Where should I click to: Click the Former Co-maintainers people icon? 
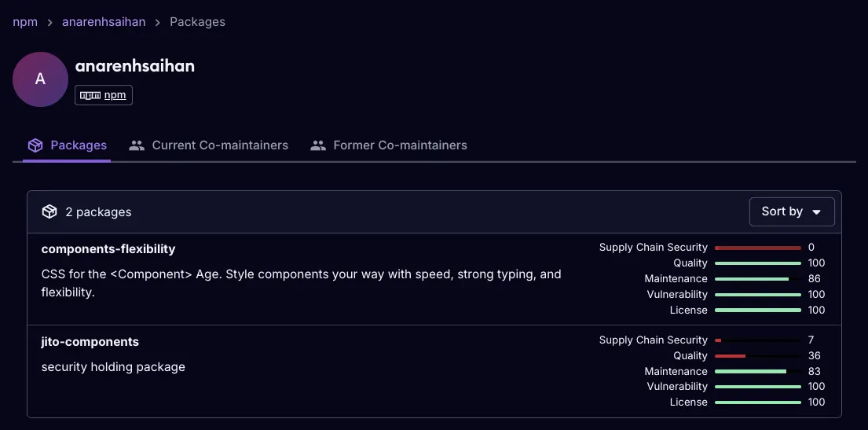318,145
